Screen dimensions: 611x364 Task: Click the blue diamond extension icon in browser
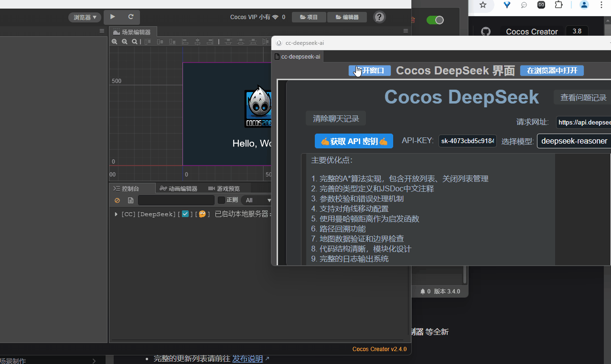tap(507, 5)
